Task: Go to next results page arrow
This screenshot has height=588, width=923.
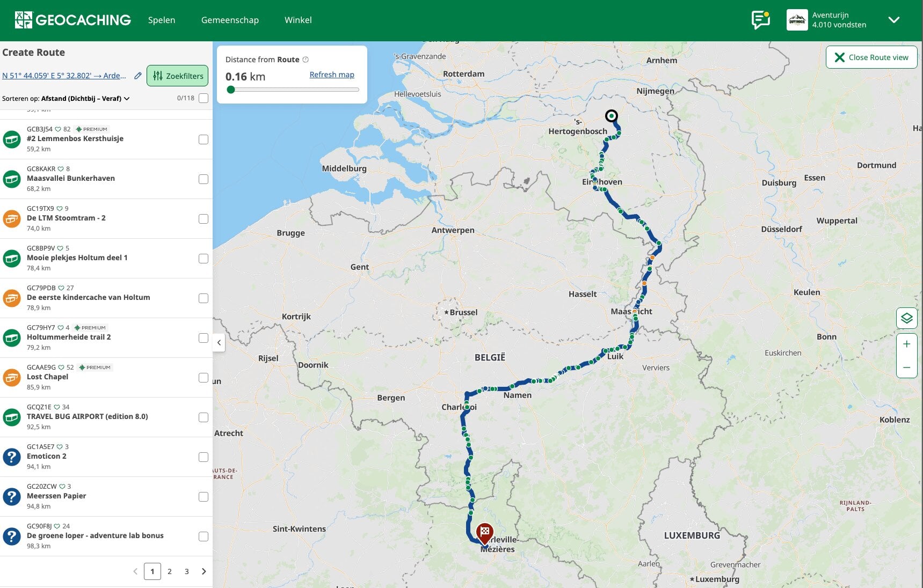Action: click(x=204, y=571)
